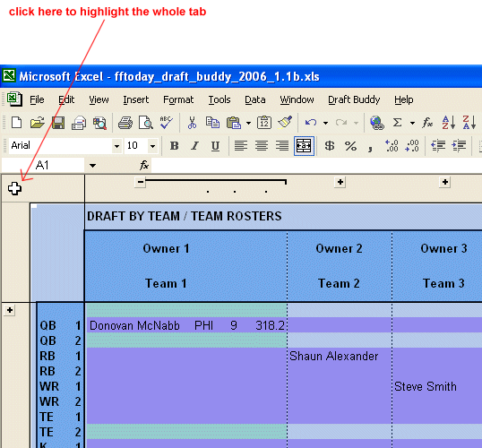Insert hyperlink with the globe icon
Viewport: 482px width, 448px height.
click(x=377, y=123)
